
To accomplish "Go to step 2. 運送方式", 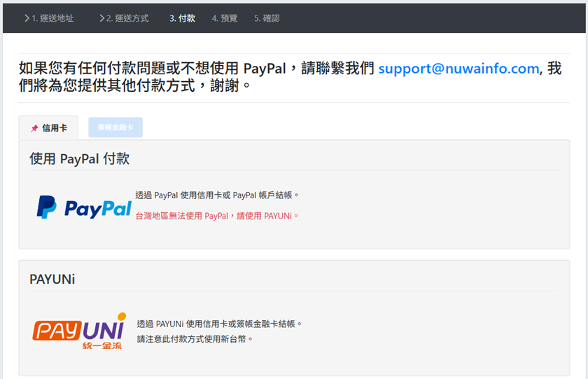I will tap(124, 18).
